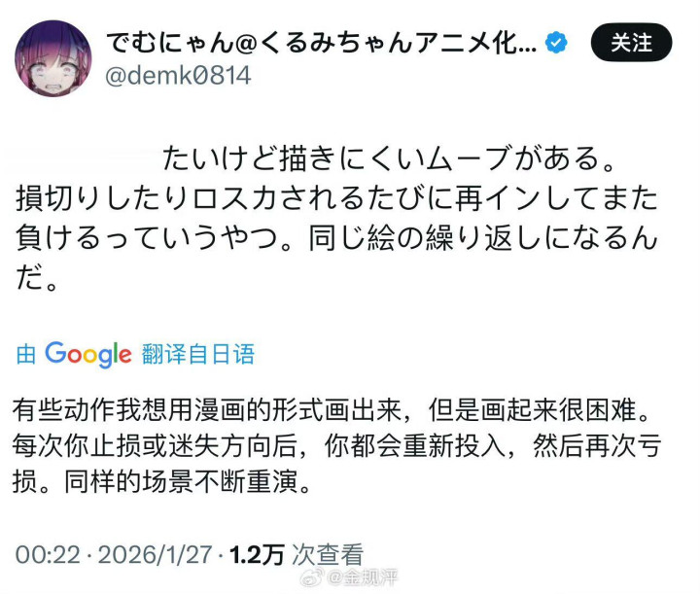
Task: Click the Google logo
Action: (87, 355)
